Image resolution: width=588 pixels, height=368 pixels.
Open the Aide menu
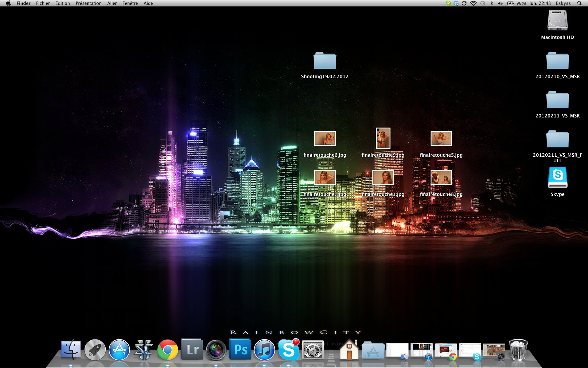pyautogui.click(x=148, y=3)
